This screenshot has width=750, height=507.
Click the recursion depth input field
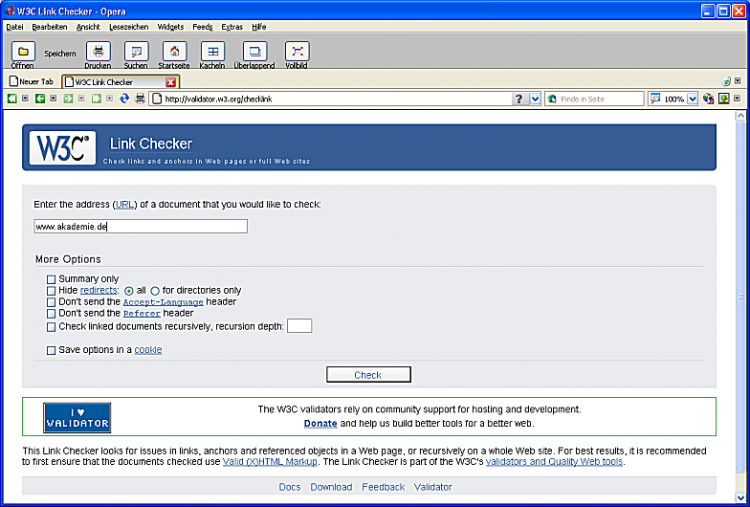point(299,326)
